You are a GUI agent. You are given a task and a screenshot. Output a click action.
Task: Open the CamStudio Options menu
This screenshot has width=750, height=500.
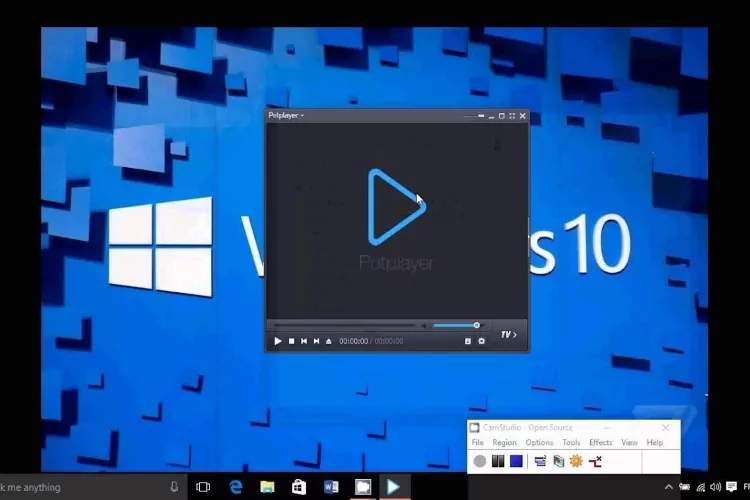click(x=539, y=443)
